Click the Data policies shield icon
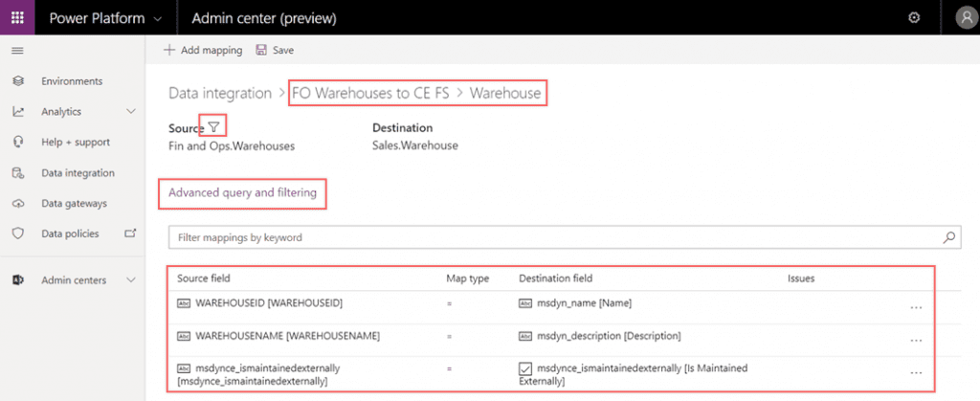The height and width of the screenshot is (401, 980). point(17,234)
